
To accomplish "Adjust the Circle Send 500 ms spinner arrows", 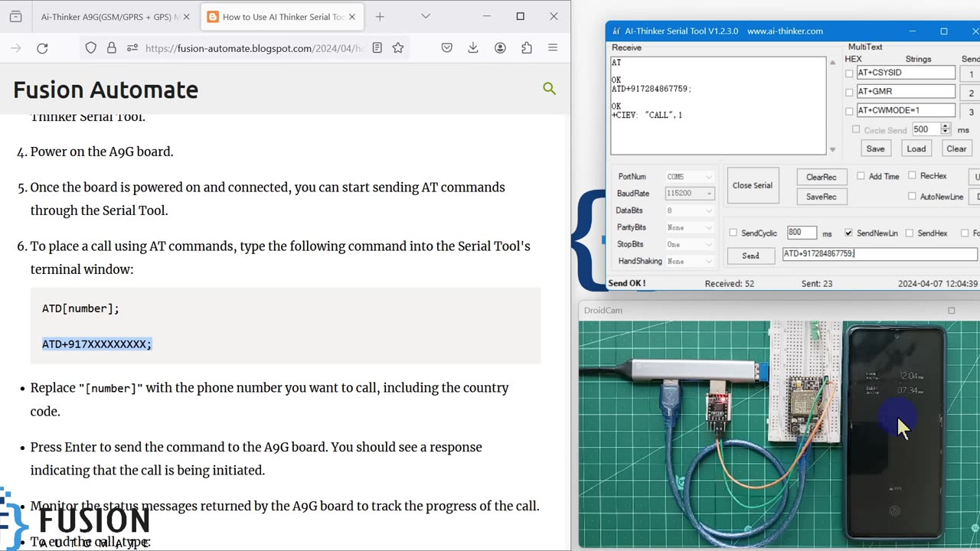I will pyautogui.click(x=945, y=129).
